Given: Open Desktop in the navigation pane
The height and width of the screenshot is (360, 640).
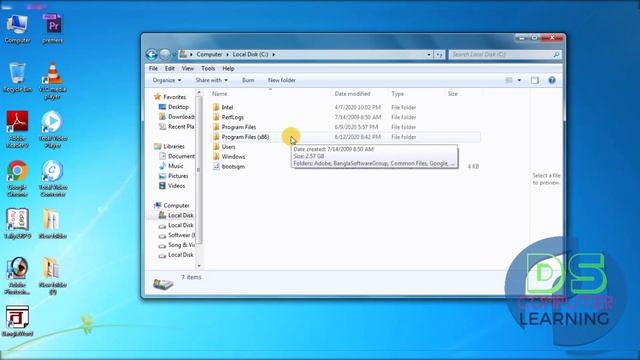Looking at the screenshot, I should tap(174, 107).
